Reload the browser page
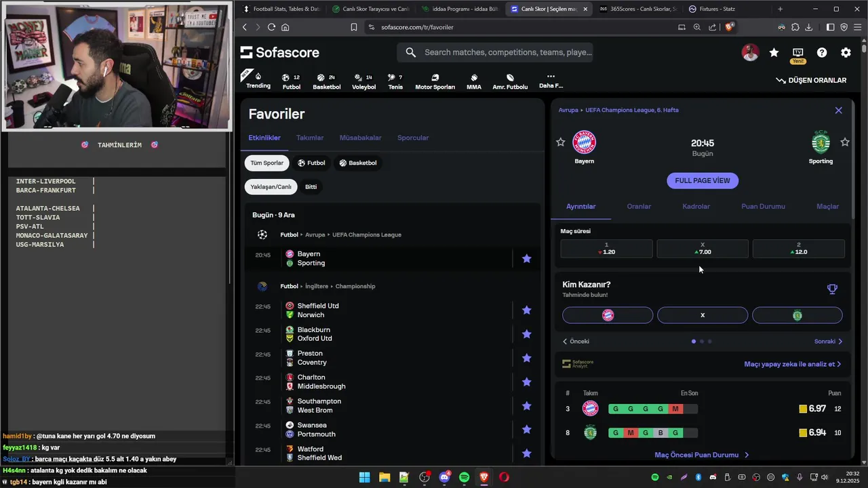Image resolution: width=868 pixels, height=488 pixels. point(271,27)
